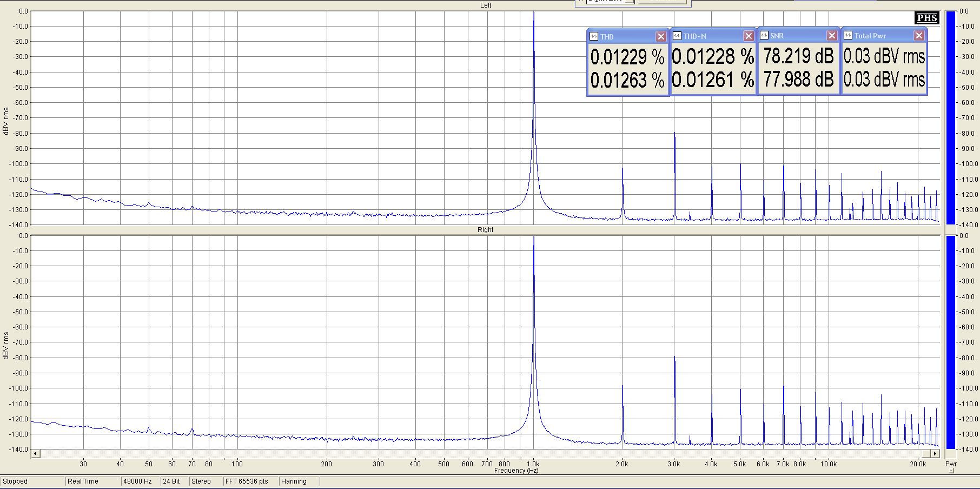Click the THD window title icon

[x=594, y=37]
